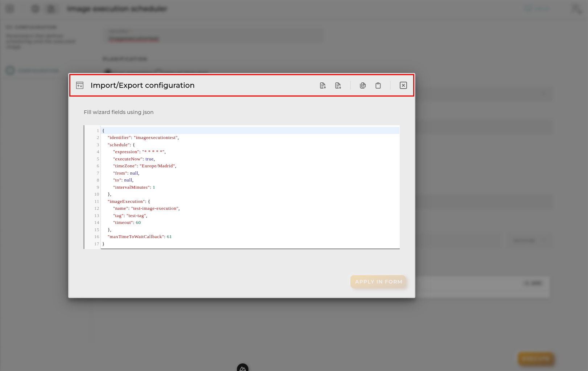This screenshot has height=371, width=588.
Task: Paste configuration using the clipboard icon
Action: click(x=378, y=85)
